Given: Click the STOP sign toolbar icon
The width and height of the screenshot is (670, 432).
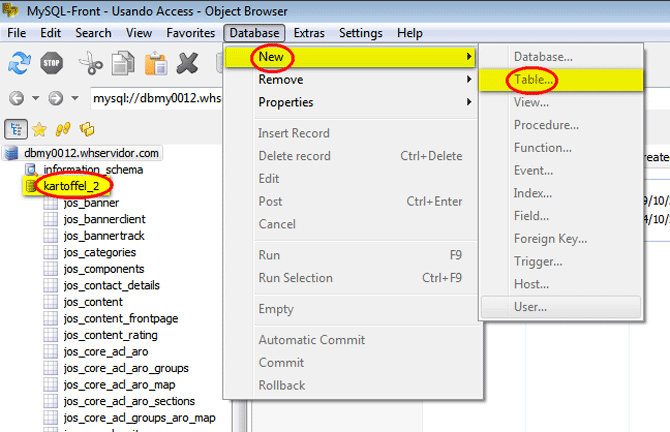Looking at the screenshot, I should pyautogui.click(x=52, y=63).
